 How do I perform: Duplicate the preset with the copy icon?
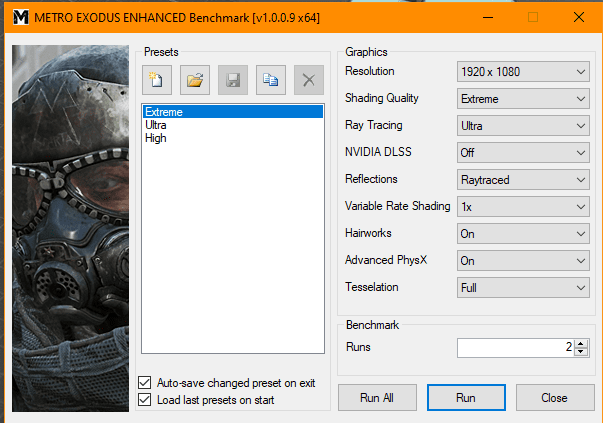click(x=271, y=80)
